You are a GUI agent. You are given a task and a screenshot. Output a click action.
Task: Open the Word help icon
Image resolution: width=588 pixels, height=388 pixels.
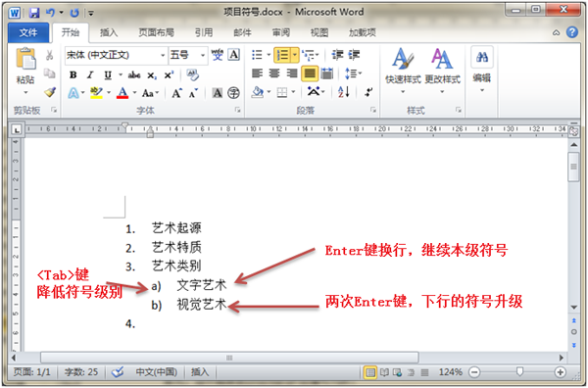click(x=572, y=32)
